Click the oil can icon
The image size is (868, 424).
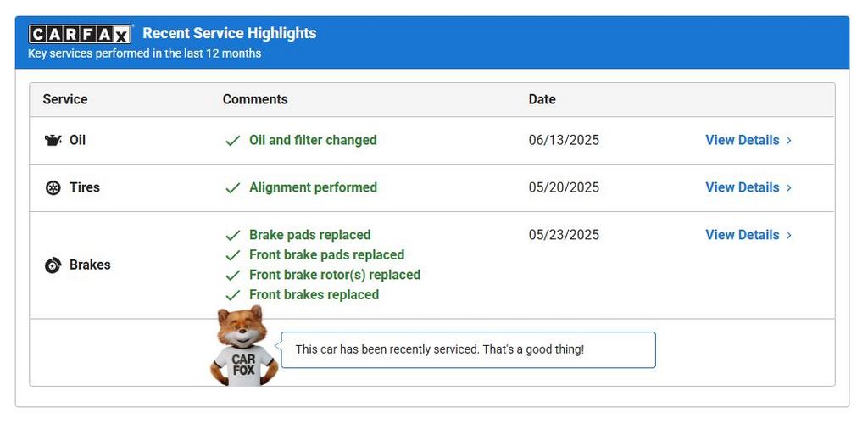[x=53, y=140]
